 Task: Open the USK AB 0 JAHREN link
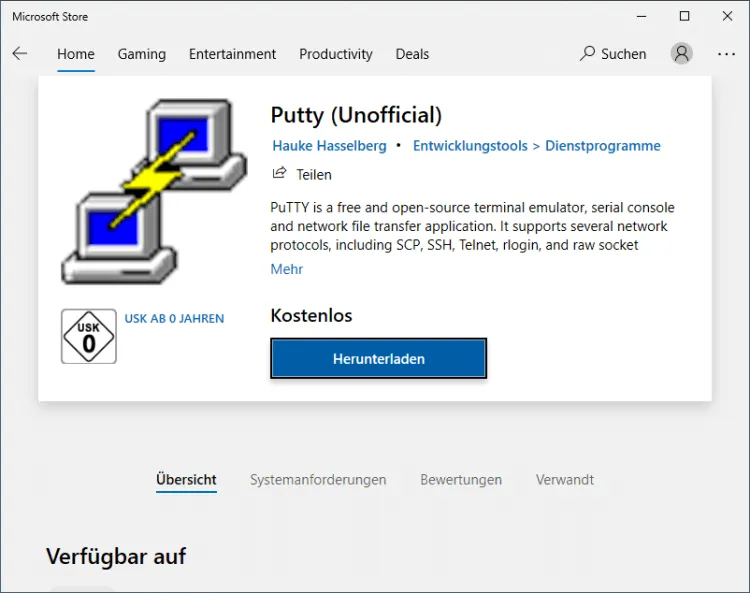pyautogui.click(x=174, y=318)
